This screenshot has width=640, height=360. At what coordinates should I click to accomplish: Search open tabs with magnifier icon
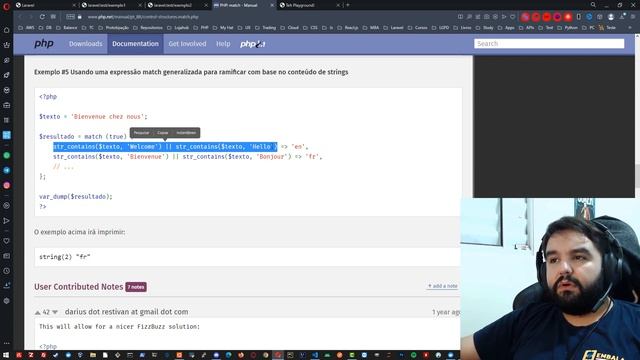pyautogui.click(x=593, y=5)
